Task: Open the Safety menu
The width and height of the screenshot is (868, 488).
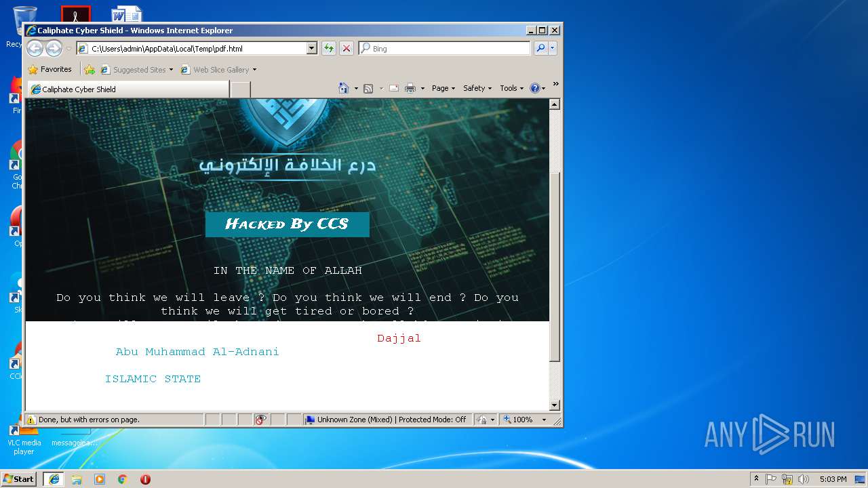Action: click(477, 88)
